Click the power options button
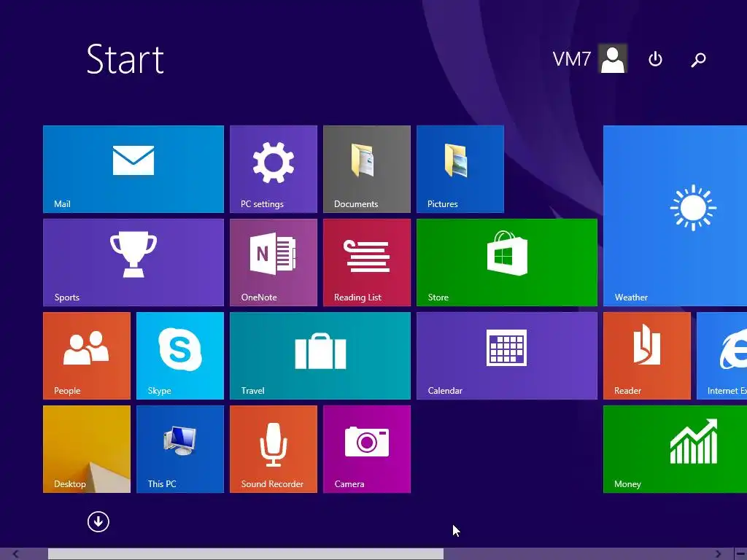Screen dimensions: 747x560 656,59
